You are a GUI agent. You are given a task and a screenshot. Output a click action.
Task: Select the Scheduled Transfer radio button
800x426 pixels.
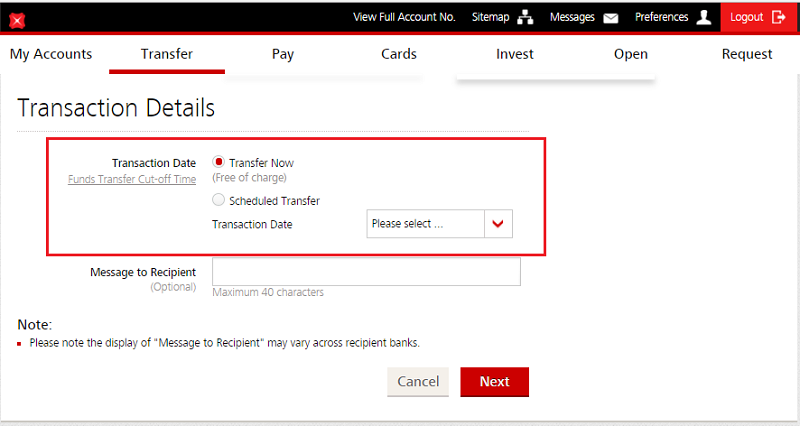219,200
